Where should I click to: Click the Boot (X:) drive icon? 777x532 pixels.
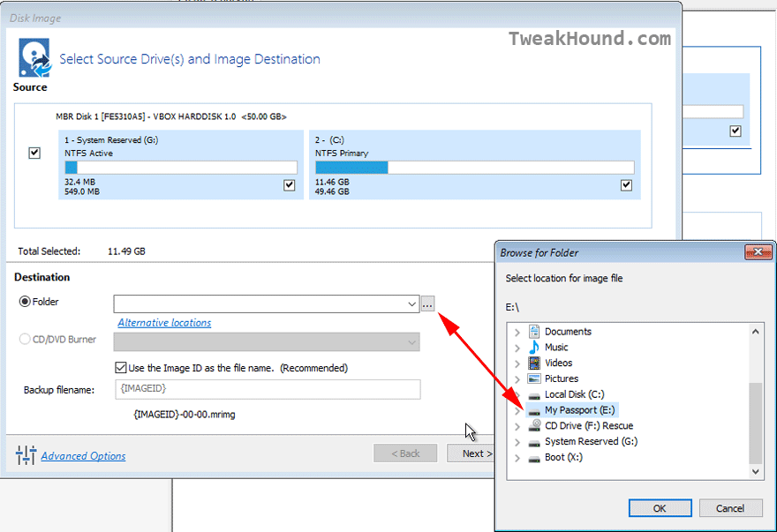click(x=533, y=459)
